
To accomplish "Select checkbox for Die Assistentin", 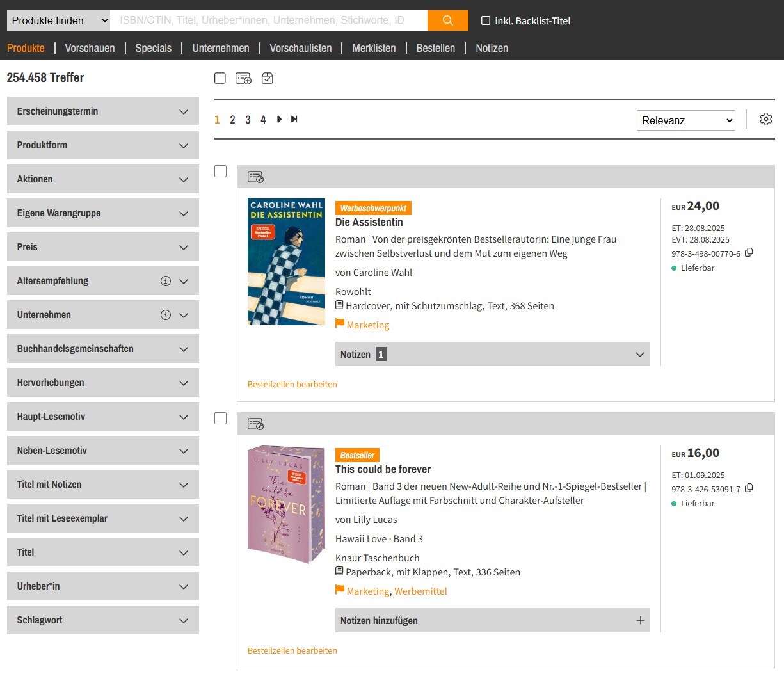I will [x=221, y=172].
